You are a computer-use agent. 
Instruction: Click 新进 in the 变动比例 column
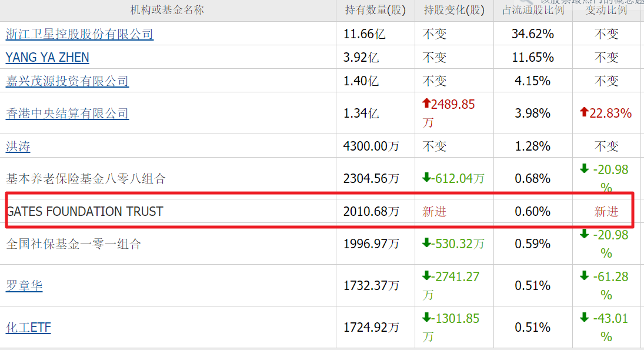(x=606, y=212)
